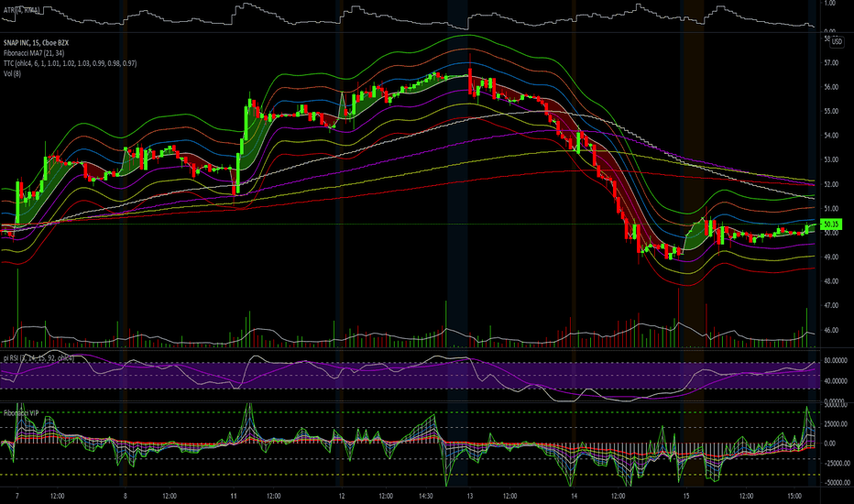Viewport: 854px width, 504px height.
Task: Click the 46.00 price axis label
Action: (x=831, y=330)
